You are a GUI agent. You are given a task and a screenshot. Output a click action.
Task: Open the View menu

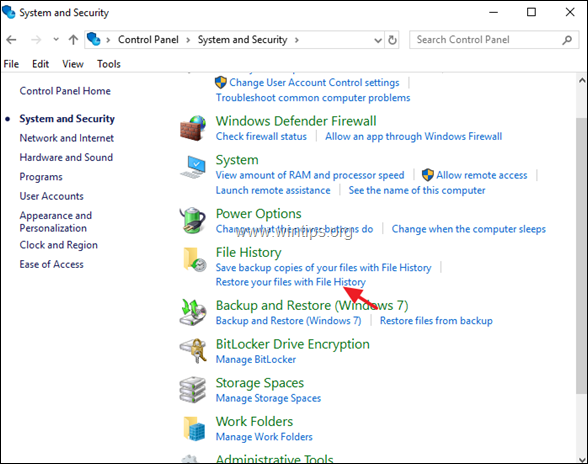(x=73, y=64)
